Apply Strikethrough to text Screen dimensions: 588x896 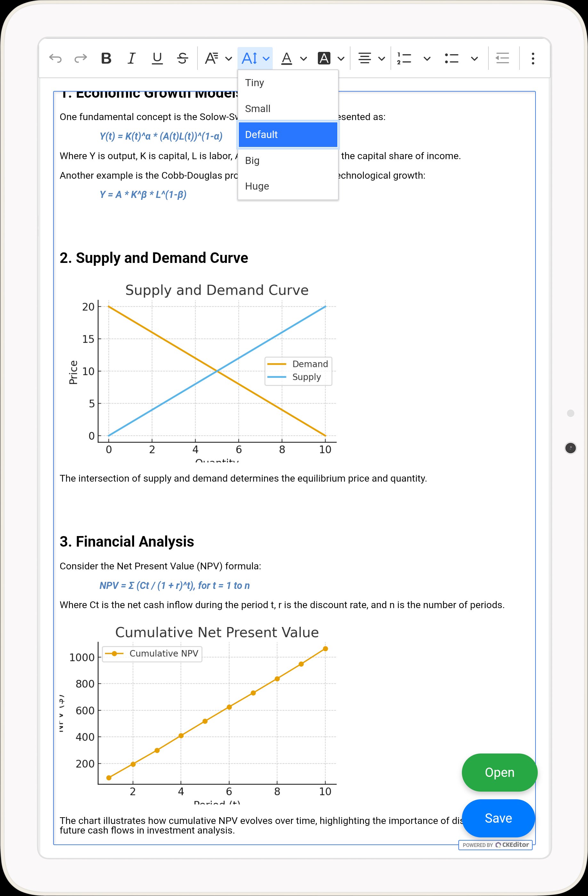click(182, 58)
